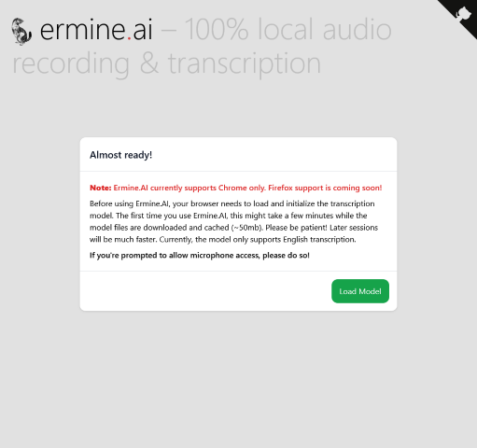Click the "Before using Ermine.AI" paragraph

coord(234,221)
